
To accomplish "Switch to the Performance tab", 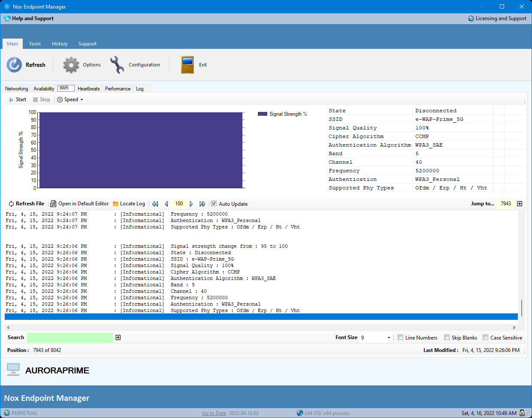I will click(x=118, y=89).
